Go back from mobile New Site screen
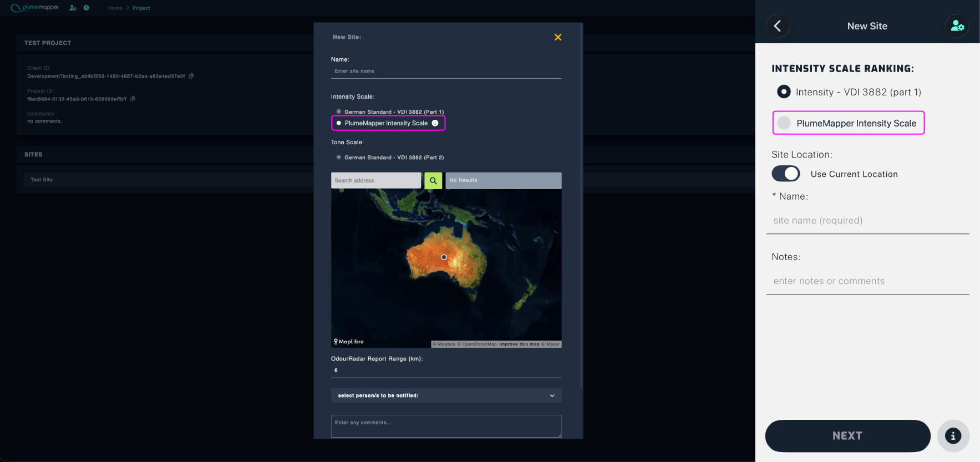 click(778, 26)
